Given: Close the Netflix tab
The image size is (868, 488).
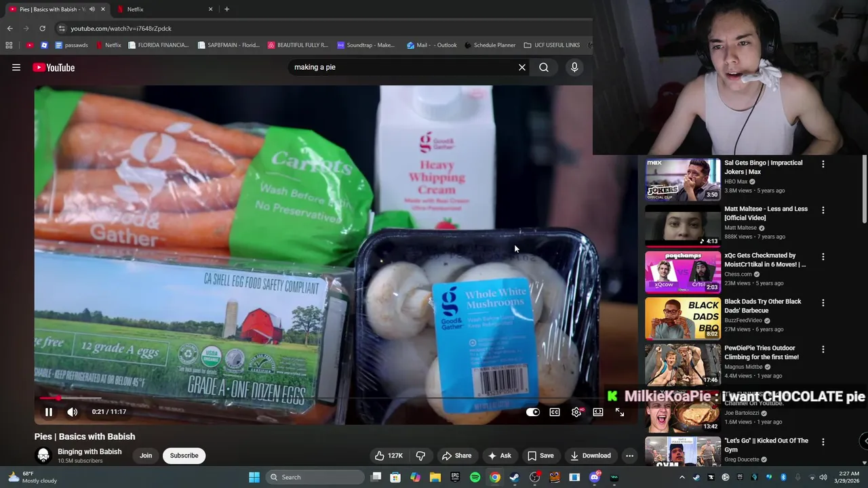Looking at the screenshot, I should (210, 9).
